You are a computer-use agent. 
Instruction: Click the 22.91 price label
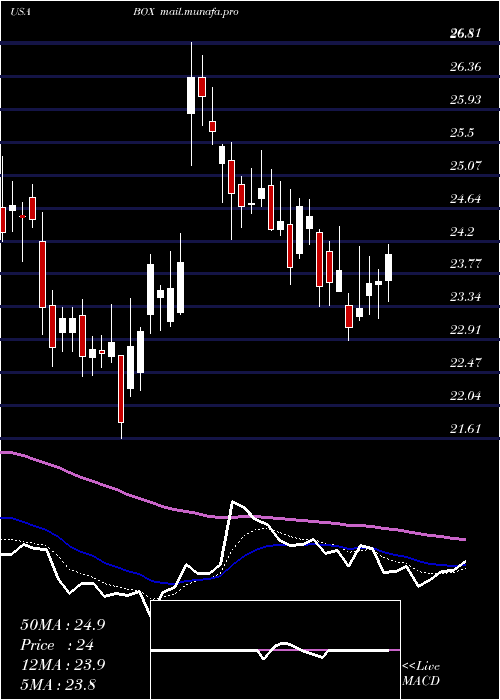point(466,329)
